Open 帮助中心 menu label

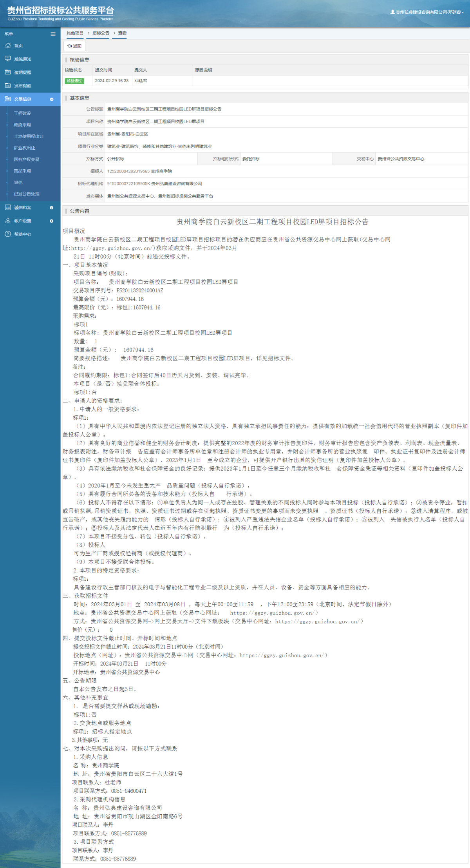tap(23, 234)
